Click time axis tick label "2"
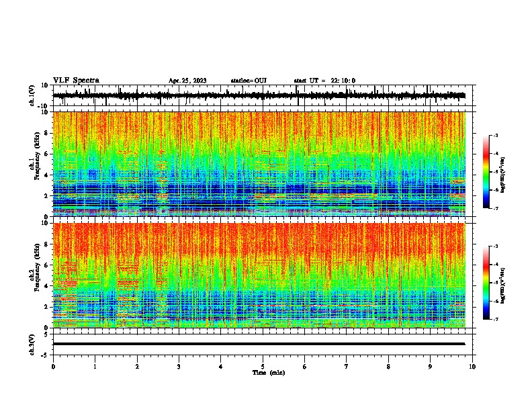532x411 pixels. [x=137, y=367]
